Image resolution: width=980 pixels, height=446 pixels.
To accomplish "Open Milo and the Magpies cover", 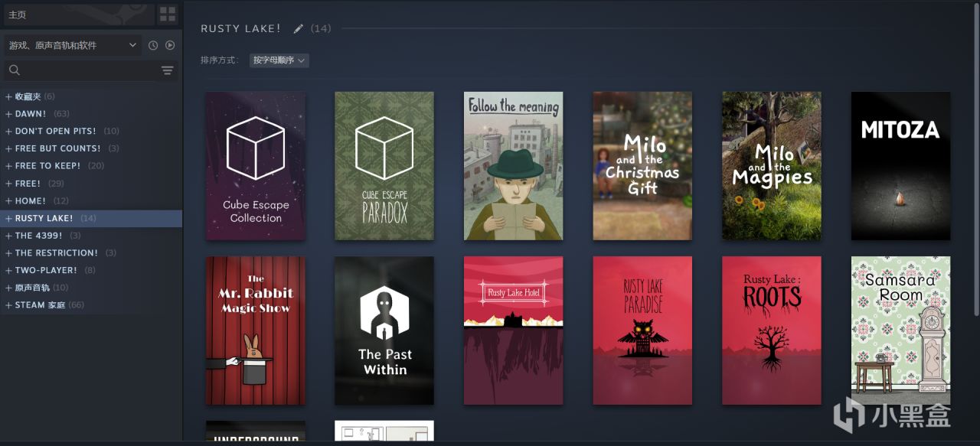I will [x=772, y=166].
